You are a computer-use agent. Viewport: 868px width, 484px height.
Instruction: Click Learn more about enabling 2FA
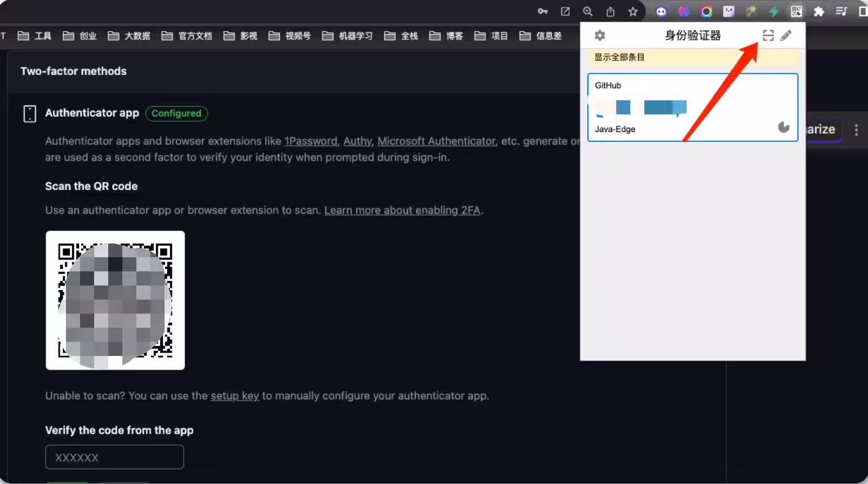pos(402,210)
